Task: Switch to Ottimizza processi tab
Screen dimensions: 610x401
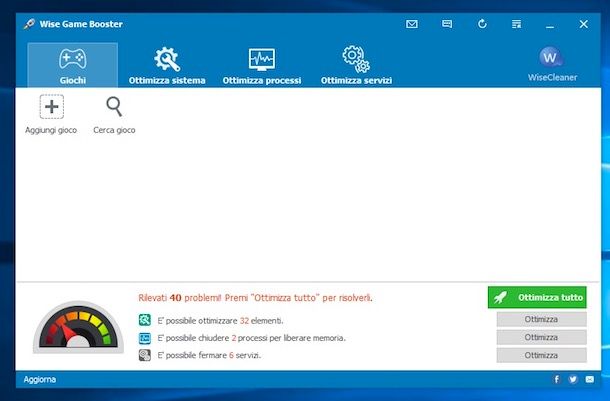Action: click(262, 65)
